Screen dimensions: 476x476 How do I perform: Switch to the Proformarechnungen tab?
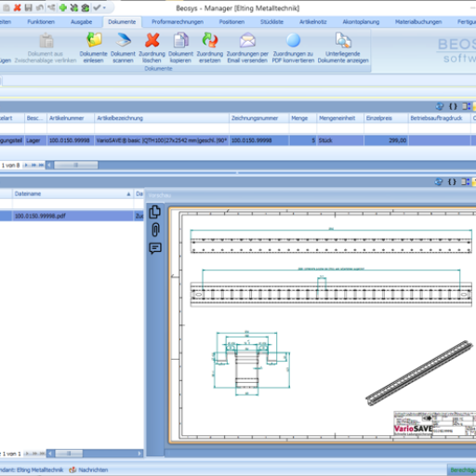pos(178,22)
